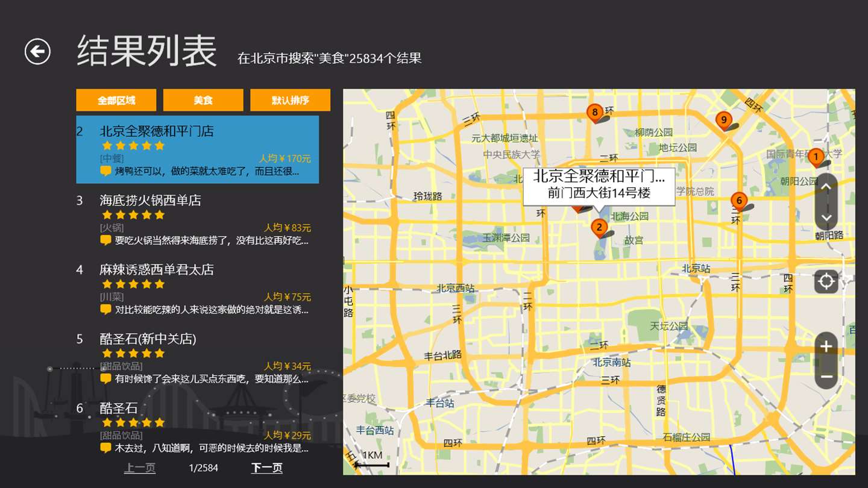Pan the map up with chevron

826,187
